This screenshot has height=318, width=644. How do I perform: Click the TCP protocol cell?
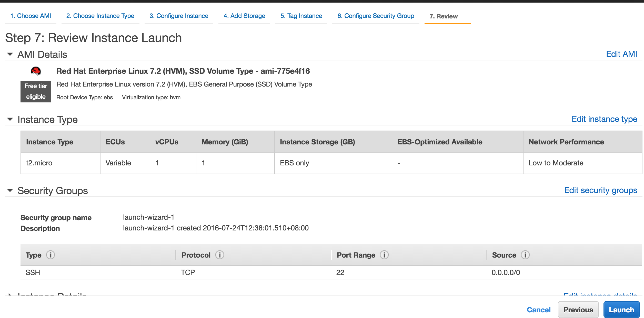point(188,272)
